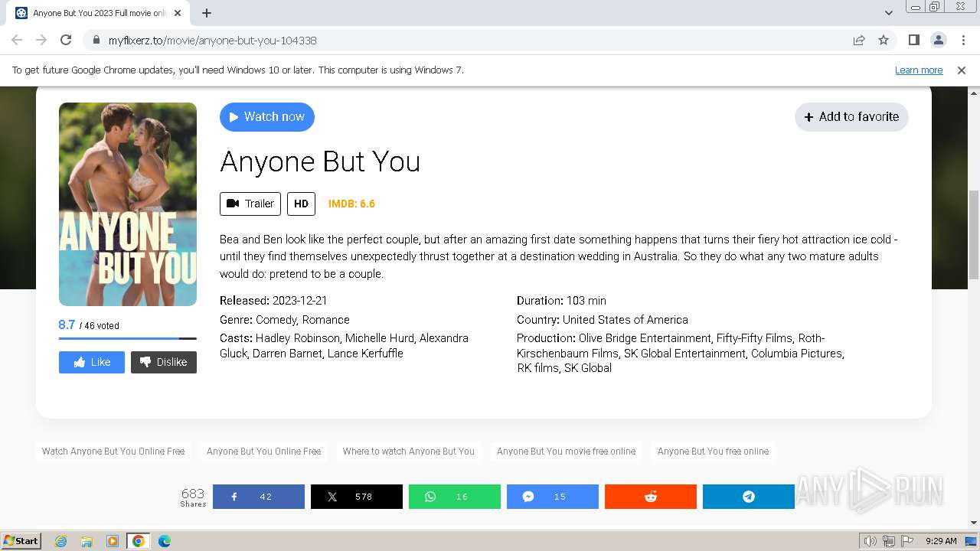Open Action Center flag icon
The height and width of the screenshot is (551, 980).
906,541
